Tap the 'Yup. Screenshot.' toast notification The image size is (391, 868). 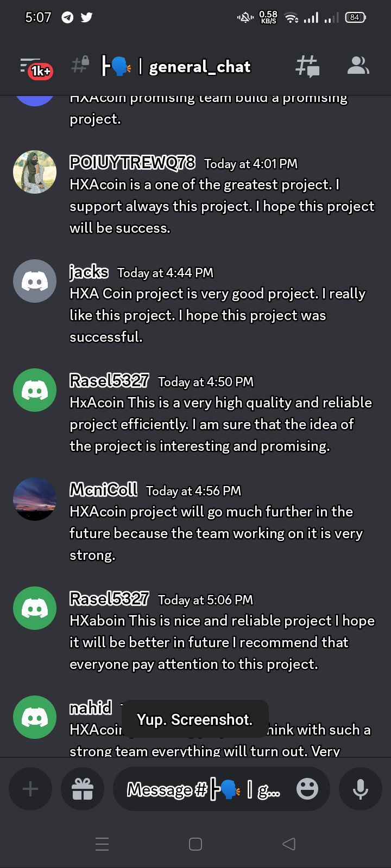point(195,719)
